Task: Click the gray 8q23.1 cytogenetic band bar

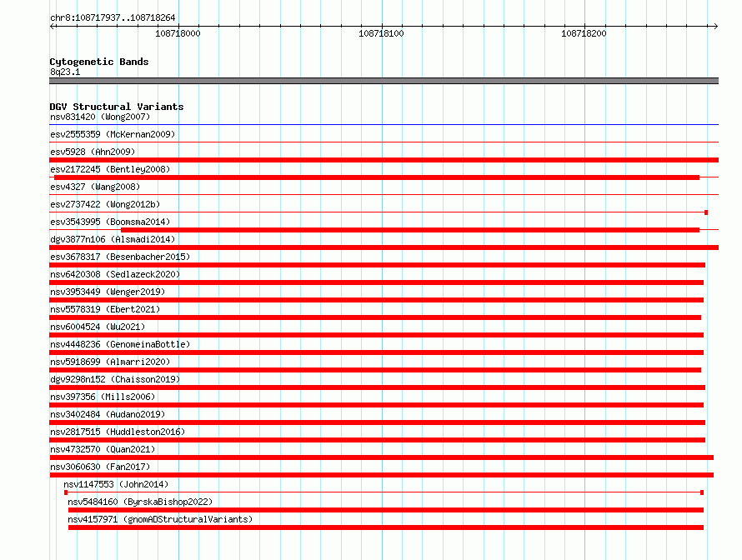Action: (x=384, y=81)
